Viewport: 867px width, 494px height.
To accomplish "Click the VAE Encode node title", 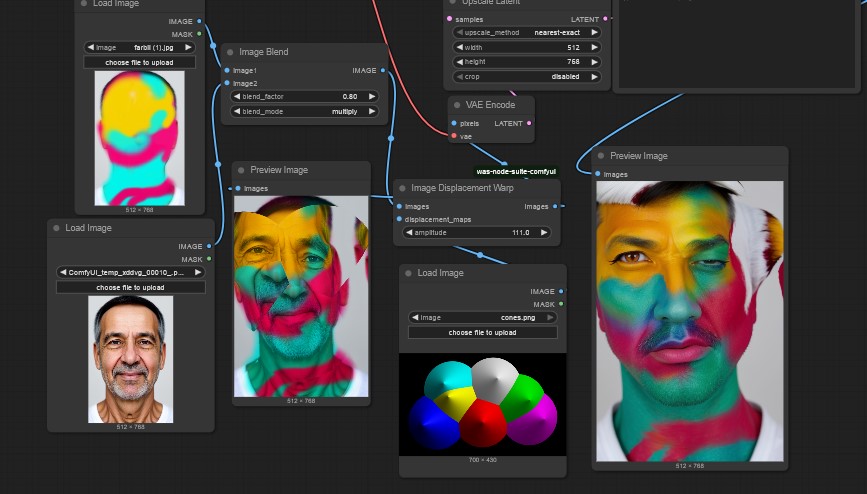I will click(490, 105).
